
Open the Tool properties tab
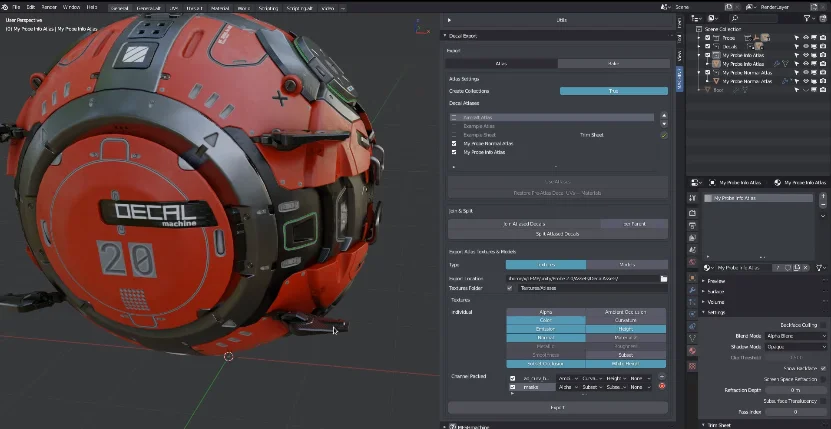coord(692,198)
